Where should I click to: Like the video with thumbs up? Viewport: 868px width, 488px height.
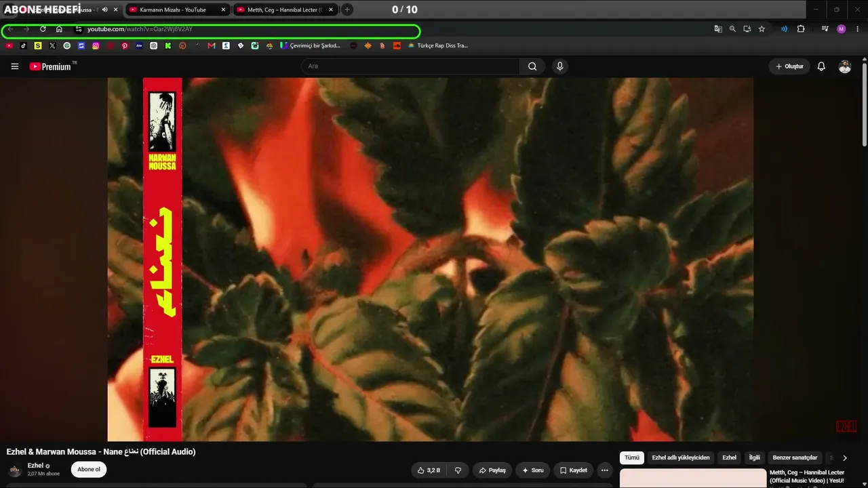429,470
